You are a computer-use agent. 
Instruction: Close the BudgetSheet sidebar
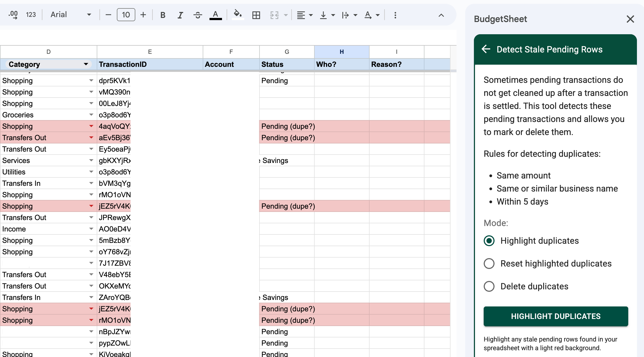[x=630, y=19]
